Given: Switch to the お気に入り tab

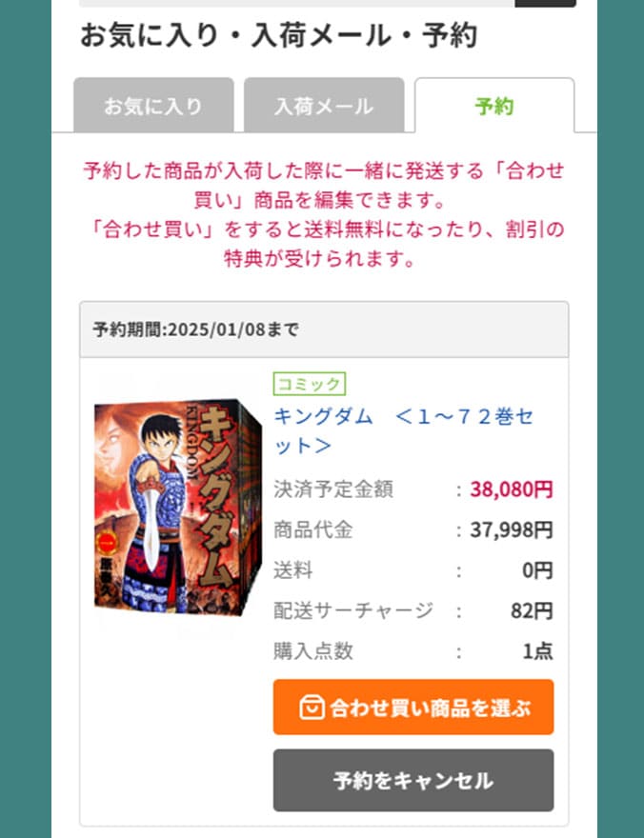Looking at the screenshot, I should (153, 106).
